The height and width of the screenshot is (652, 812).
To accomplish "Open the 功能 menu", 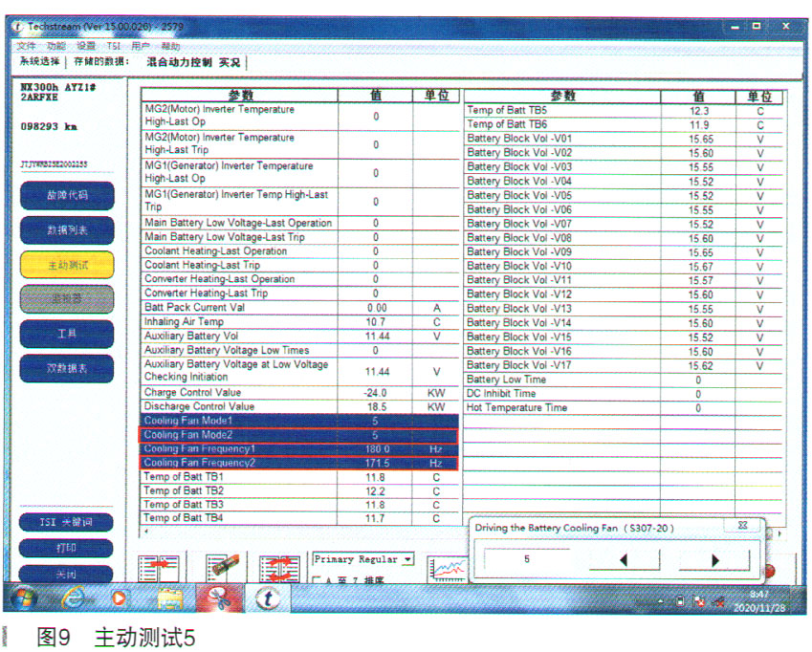I will [x=55, y=46].
